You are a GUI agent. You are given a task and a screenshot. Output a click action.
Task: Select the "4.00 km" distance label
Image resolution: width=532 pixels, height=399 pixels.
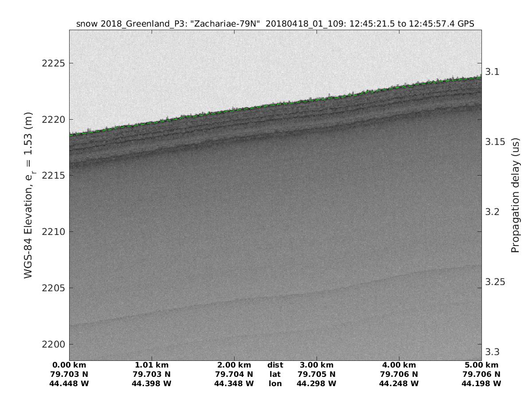pyautogui.click(x=399, y=365)
